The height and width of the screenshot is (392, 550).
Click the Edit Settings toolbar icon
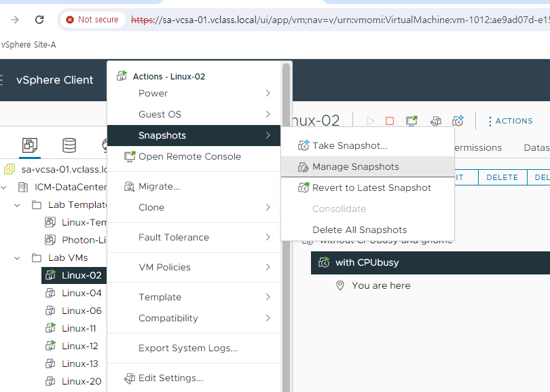click(436, 122)
